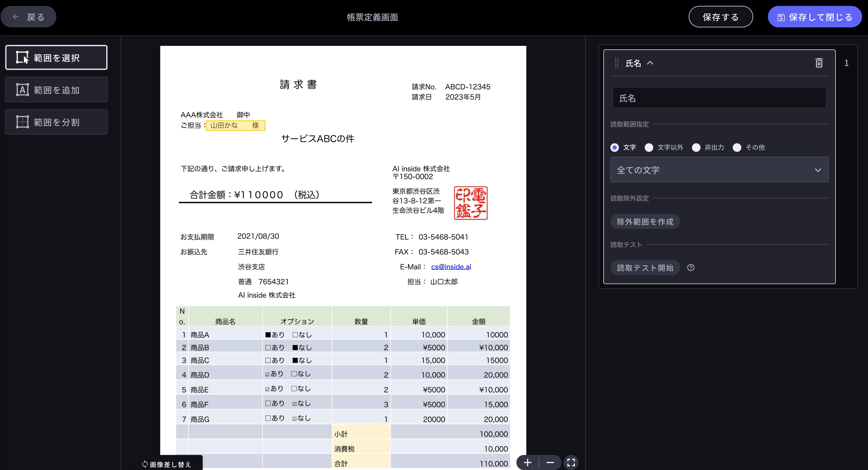
Task: Click 商品G row name
Action: click(x=200, y=419)
